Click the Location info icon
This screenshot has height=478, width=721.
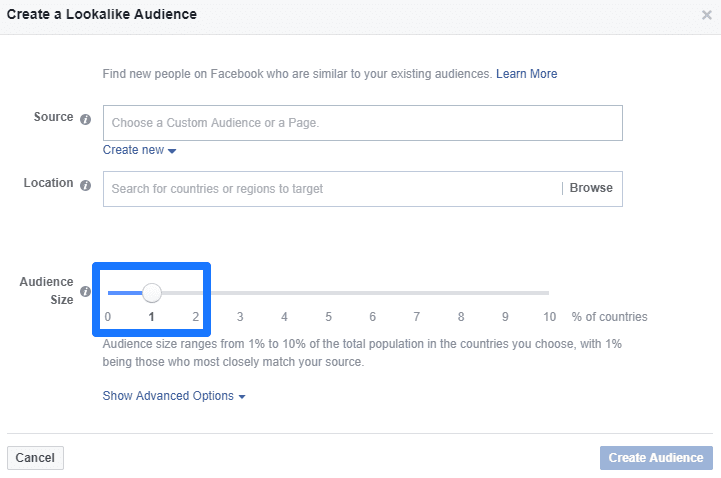pos(86,185)
